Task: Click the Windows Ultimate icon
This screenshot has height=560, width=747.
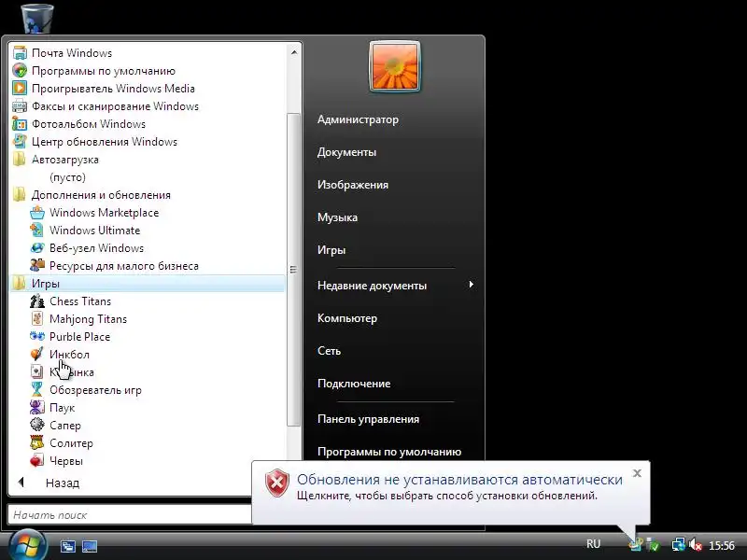Action: point(37,230)
